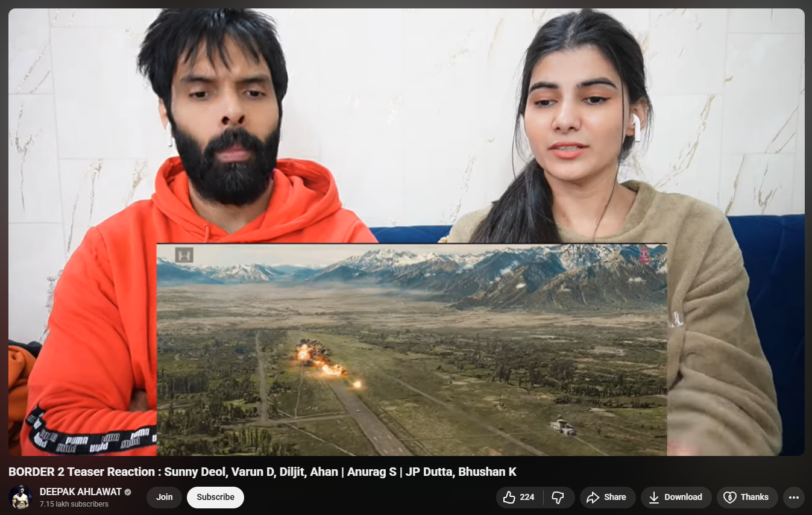Click the verified checkmark badge

tap(128, 492)
